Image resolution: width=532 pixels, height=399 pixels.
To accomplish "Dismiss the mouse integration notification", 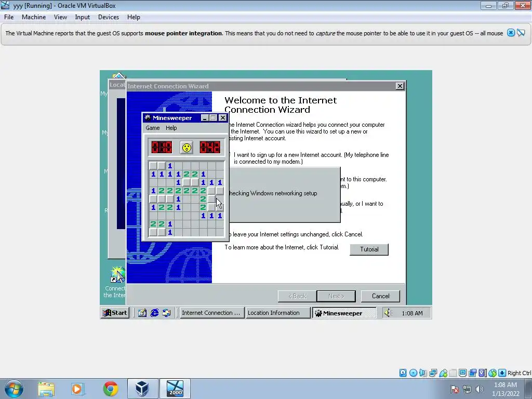I will coord(511,33).
